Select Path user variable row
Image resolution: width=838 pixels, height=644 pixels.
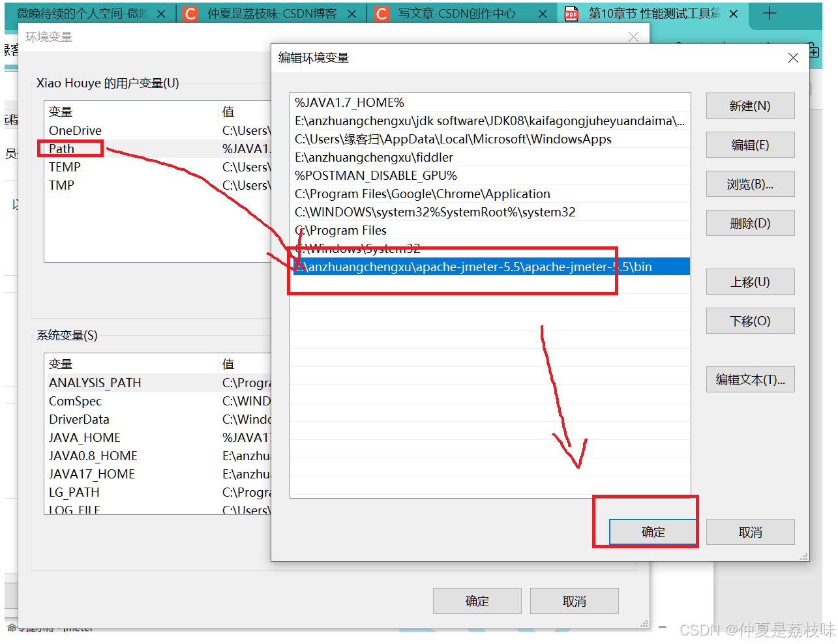tap(158, 149)
